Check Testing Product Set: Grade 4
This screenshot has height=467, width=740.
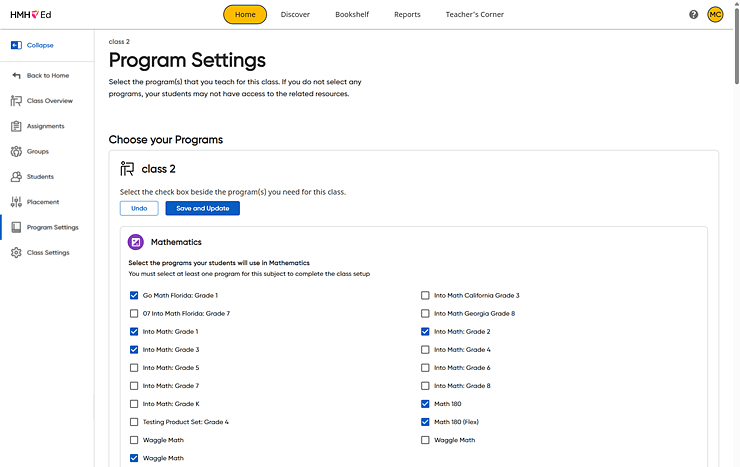point(134,422)
